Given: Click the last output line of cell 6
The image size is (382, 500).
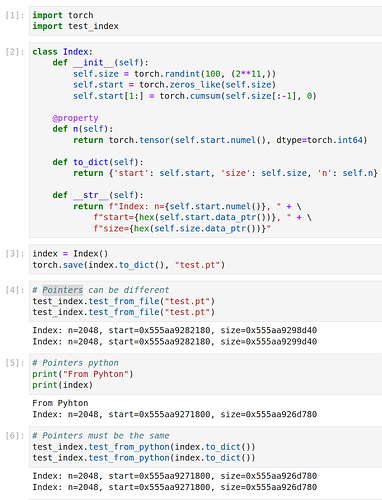Looking at the screenshot, I should (175, 487).
